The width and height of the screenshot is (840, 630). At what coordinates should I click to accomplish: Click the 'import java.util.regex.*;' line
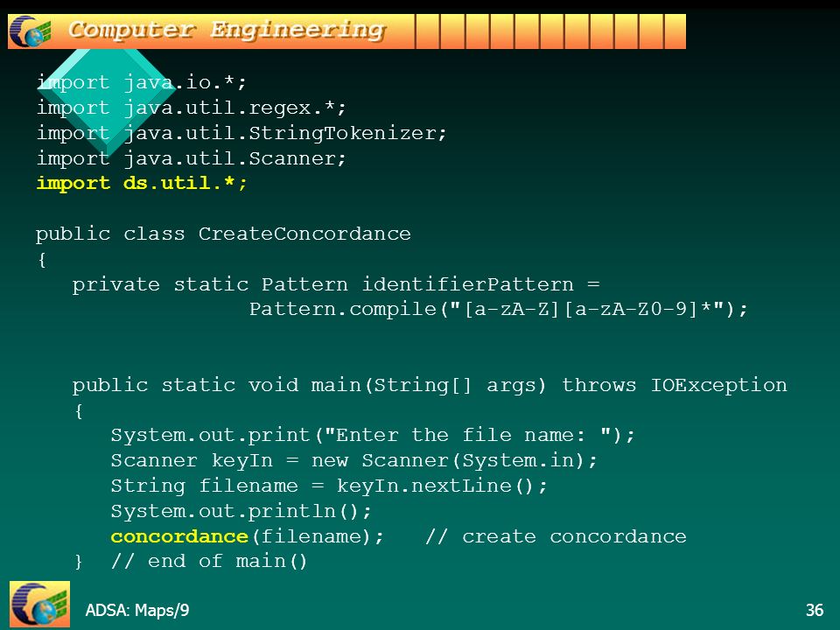pyautogui.click(x=192, y=108)
